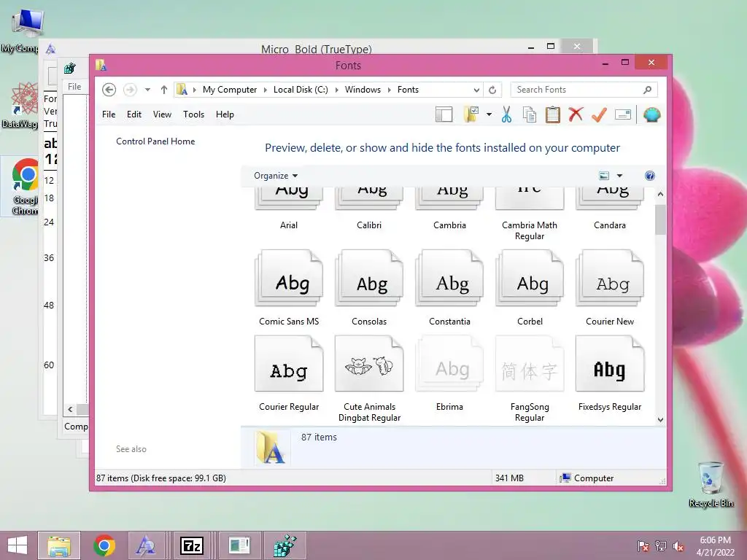Select the Cambria font family

449,208
